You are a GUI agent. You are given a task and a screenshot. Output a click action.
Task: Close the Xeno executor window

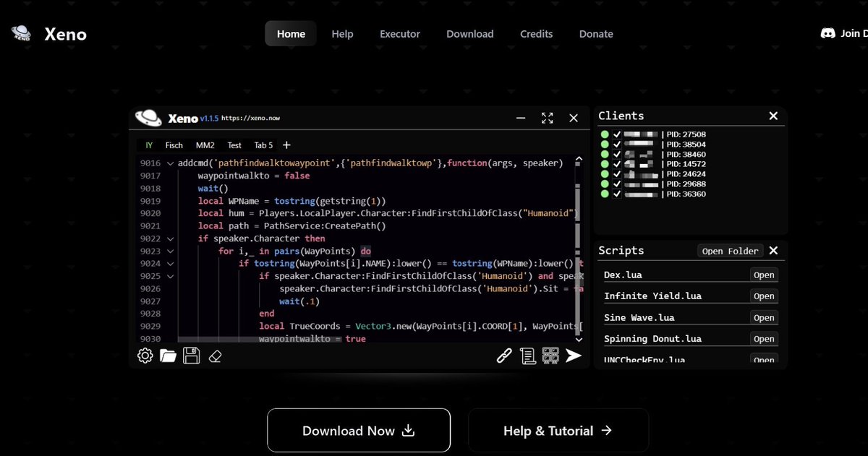[x=574, y=118]
